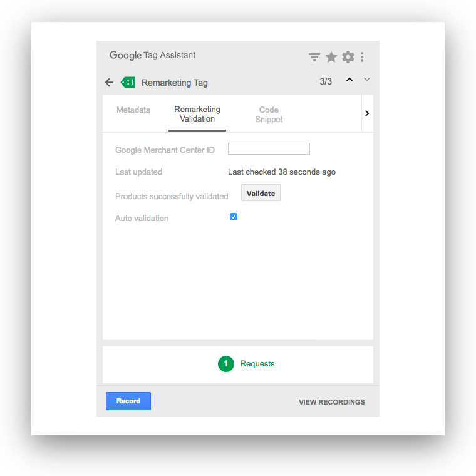Click the Remarketing Tag title text
The width and height of the screenshot is (476, 476).
click(x=175, y=83)
